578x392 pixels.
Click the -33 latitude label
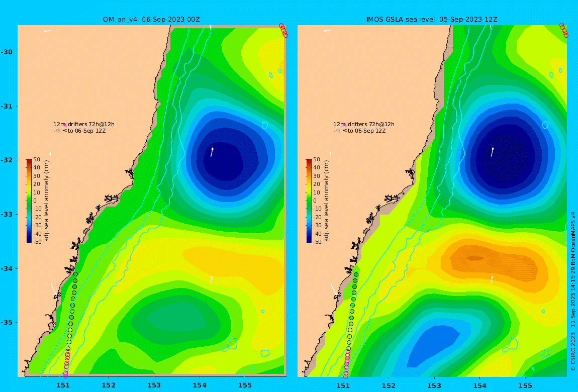tap(6, 214)
